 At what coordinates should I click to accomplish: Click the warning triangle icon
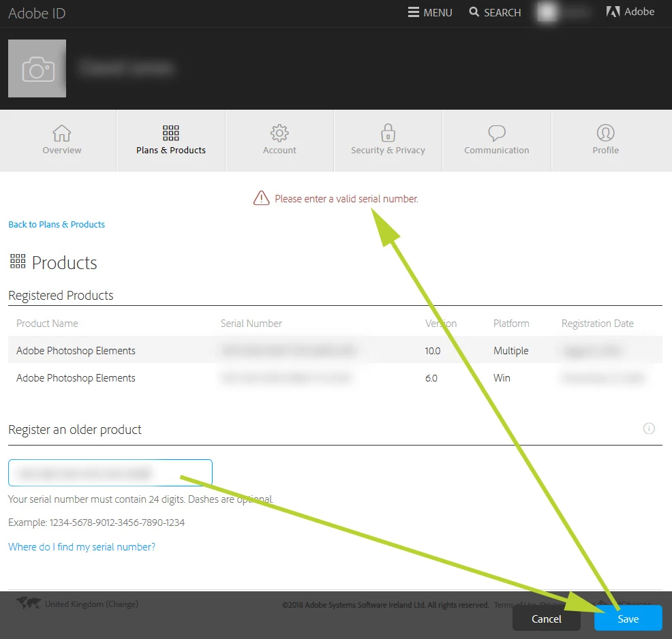pos(262,198)
